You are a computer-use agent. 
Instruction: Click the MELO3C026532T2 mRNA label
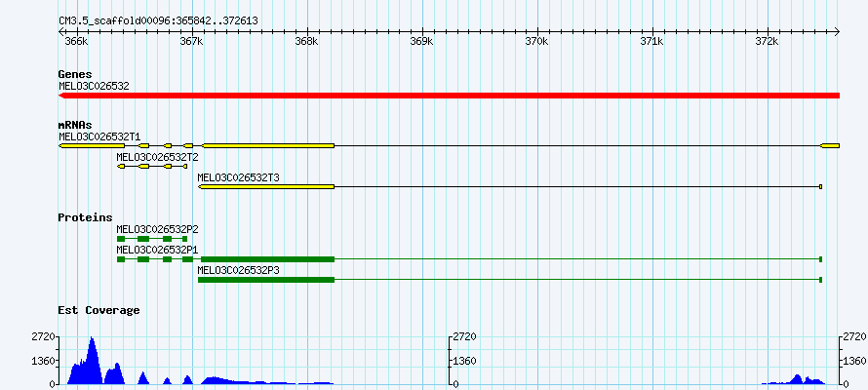pos(157,157)
